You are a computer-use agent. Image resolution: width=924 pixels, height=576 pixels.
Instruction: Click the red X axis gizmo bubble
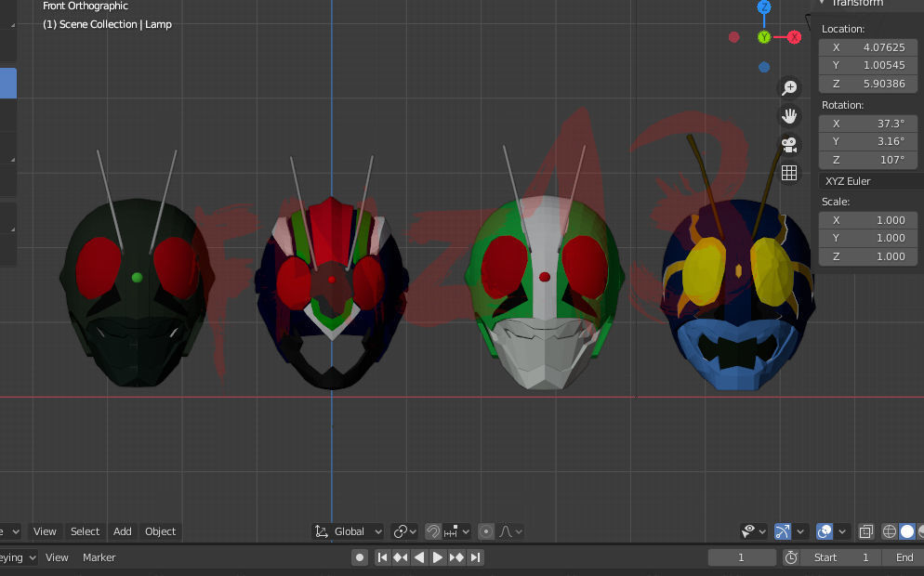tap(795, 37)
